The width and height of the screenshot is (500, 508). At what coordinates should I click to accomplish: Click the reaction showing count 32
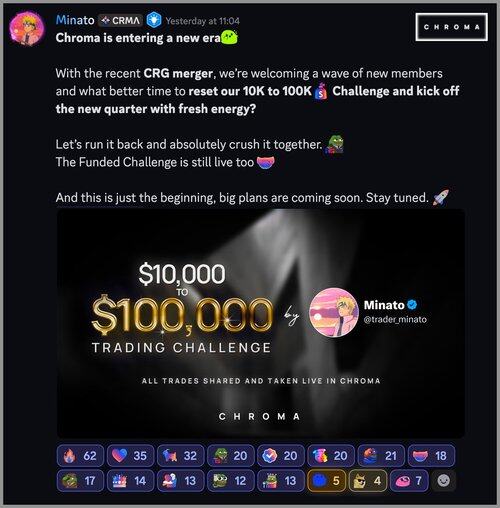181,455
